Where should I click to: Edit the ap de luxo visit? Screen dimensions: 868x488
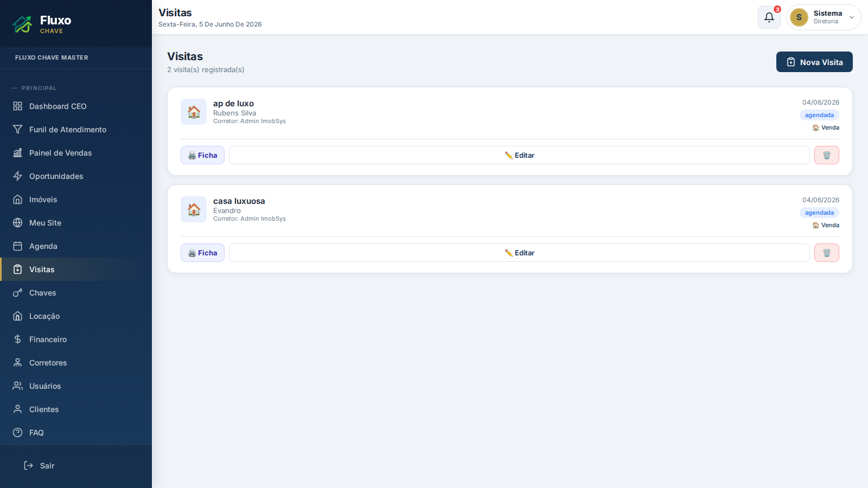[x=519, y=155]
